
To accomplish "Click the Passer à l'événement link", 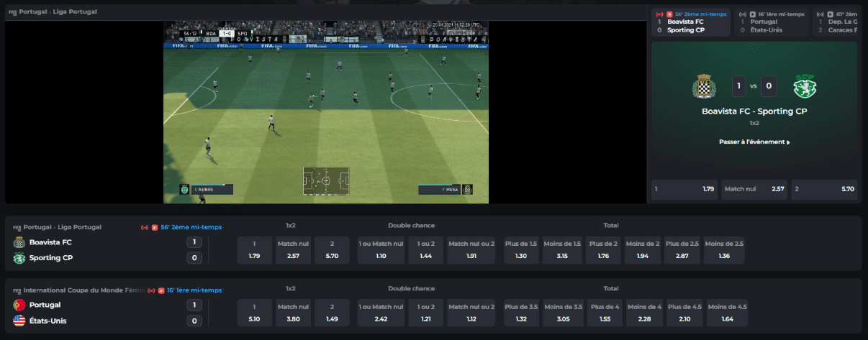I will [754, 142].
